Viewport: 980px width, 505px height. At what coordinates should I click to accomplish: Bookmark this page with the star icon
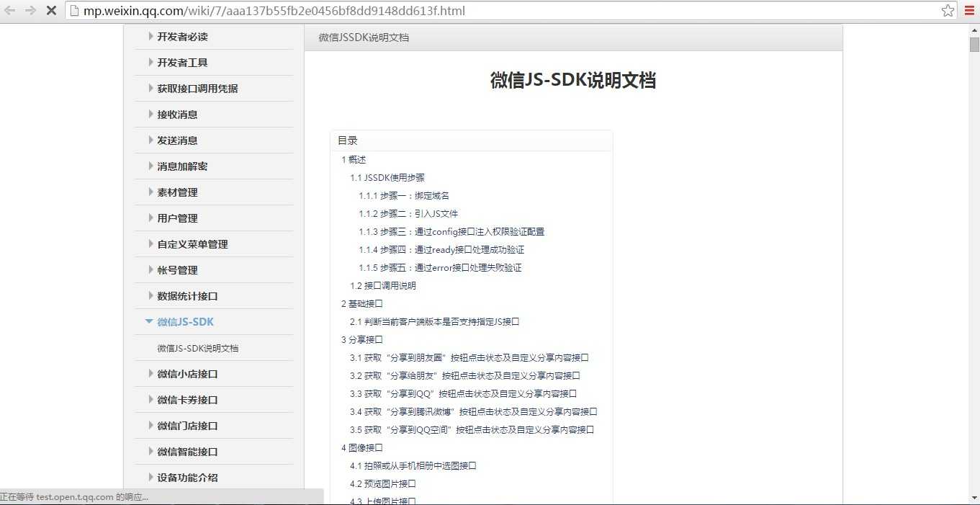[948, 11]
